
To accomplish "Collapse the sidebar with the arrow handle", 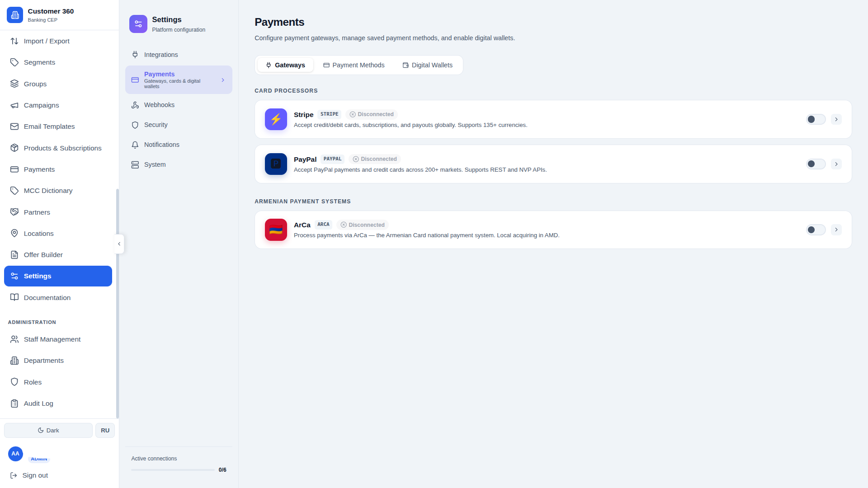I will [119, 244].
